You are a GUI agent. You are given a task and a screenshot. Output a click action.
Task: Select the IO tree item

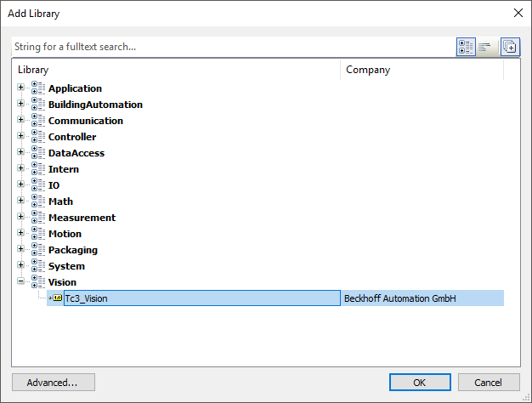coord(54,185)
